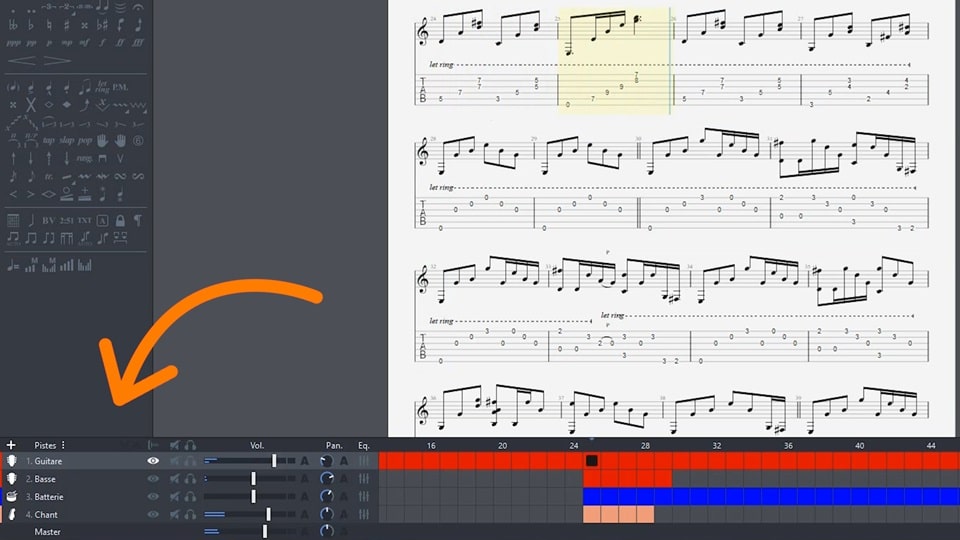
Task: Open the equalizer for Basse track
Action: pos(364,479)
